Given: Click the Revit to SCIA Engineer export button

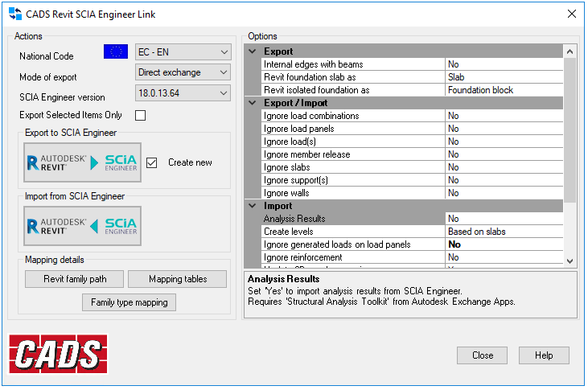Looking at the screenshot, I should (x=83, y=162).
